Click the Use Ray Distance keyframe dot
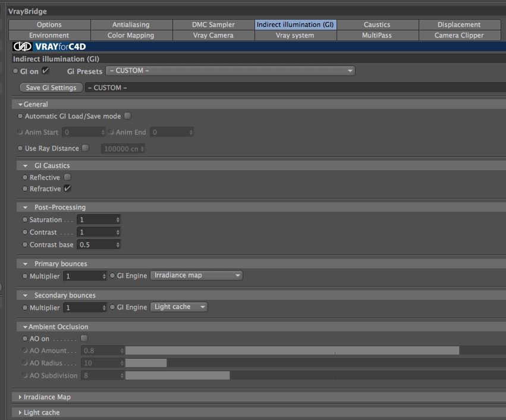The width and height of the screenshot is (506, 420). pos(20,148)
